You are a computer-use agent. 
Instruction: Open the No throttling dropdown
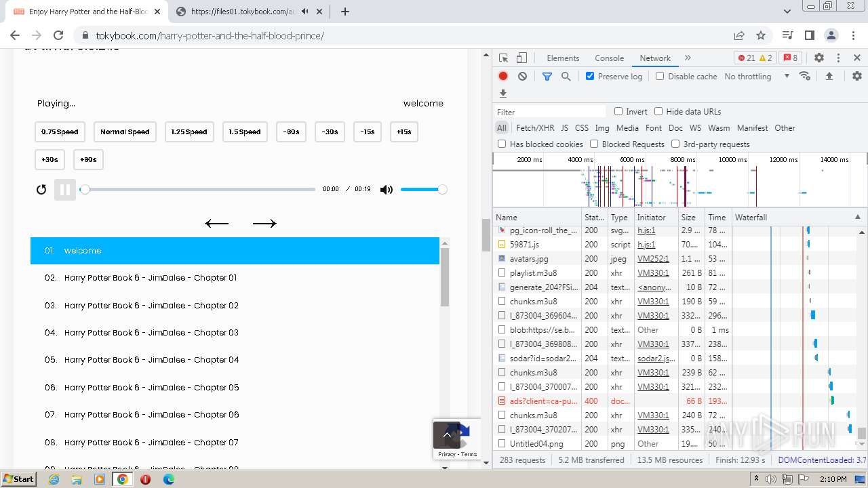coord(757,77)
